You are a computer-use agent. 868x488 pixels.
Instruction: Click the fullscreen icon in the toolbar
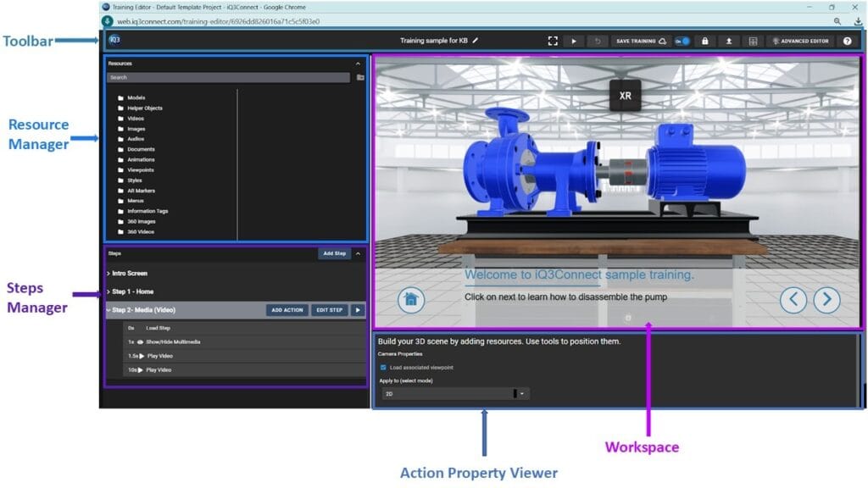(x=553, y=41)
